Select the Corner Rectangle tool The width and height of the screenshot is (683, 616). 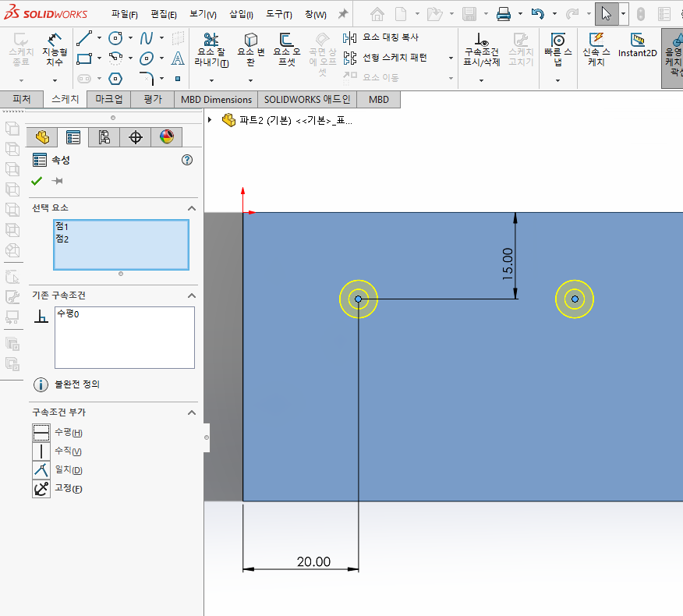[x=84, y=58]
